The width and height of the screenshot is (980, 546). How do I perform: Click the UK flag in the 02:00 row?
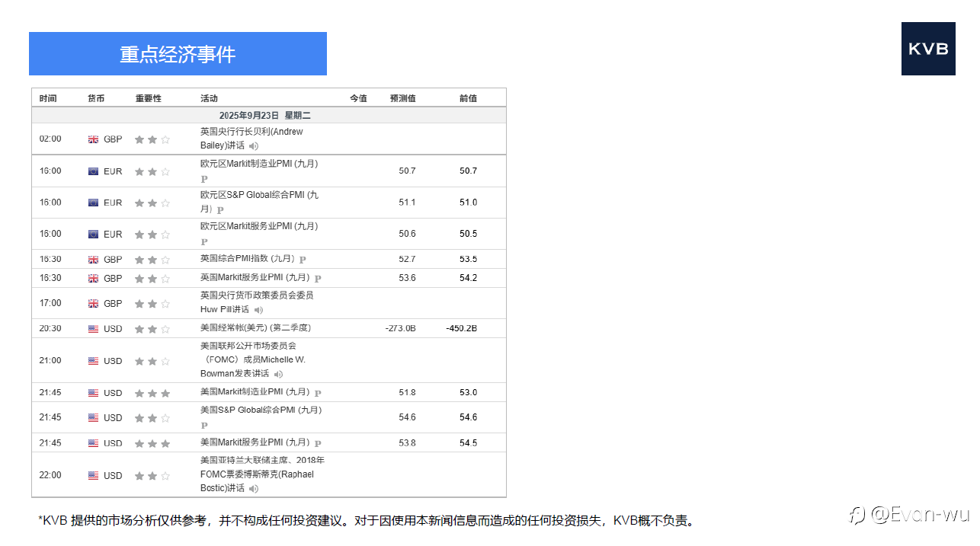(x=93, y=139)
